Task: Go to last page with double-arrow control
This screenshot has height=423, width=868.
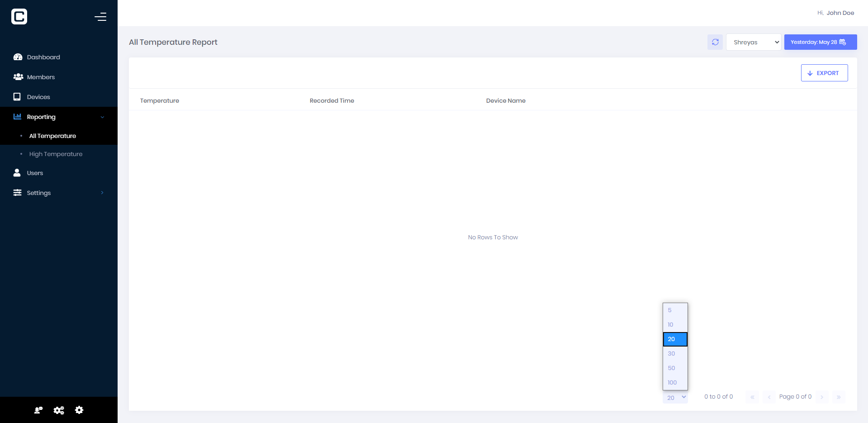Action: [x=839, y=397]
